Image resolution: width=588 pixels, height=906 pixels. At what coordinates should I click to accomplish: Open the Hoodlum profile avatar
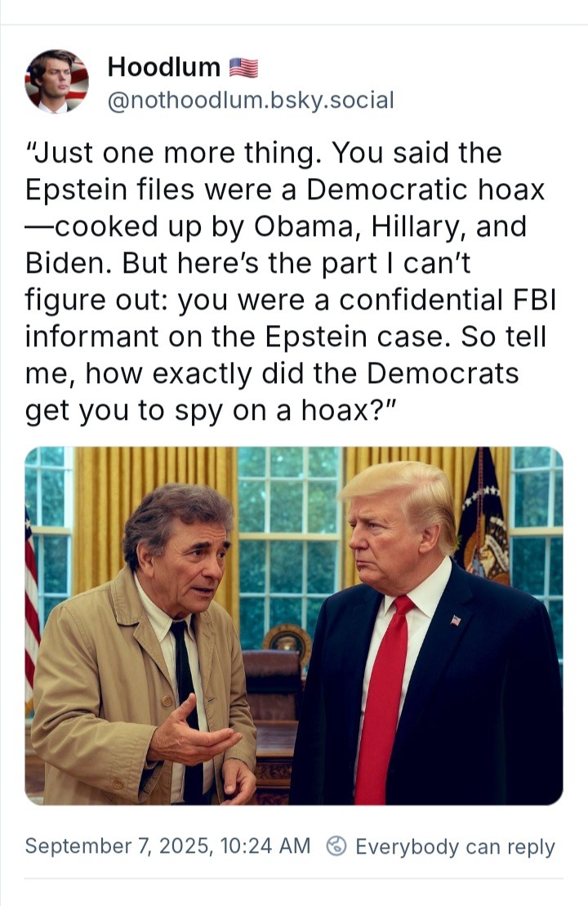[56, 82]
